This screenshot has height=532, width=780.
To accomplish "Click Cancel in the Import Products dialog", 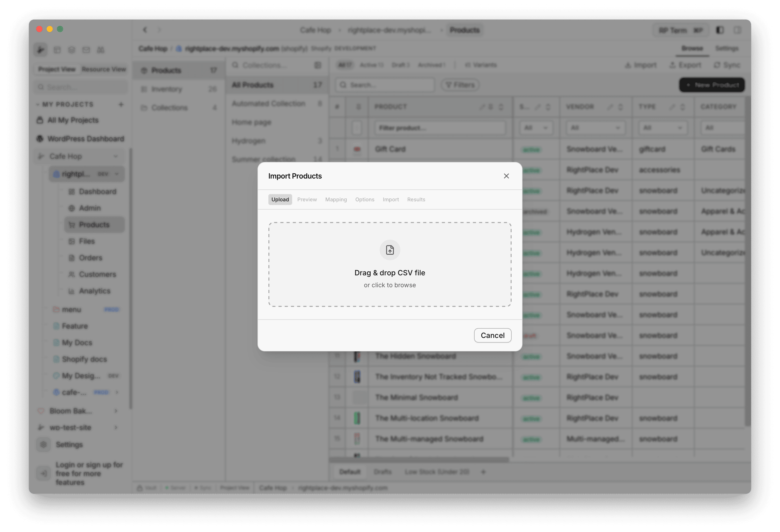I will click(492, 335).
